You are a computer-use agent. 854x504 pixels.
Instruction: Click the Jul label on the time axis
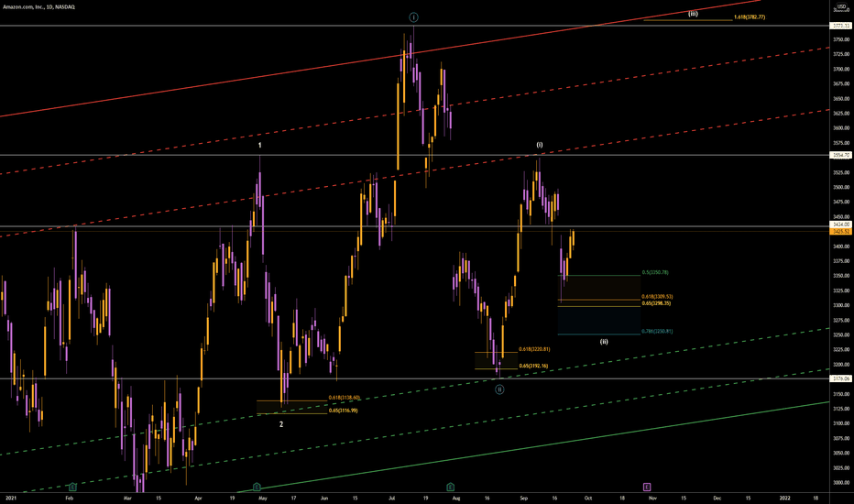392,498
